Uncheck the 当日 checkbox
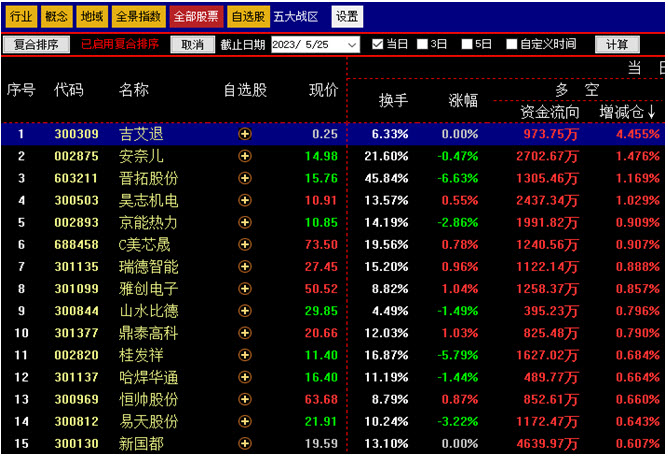This screenshot has width=668, height=461. click(377, 44)
